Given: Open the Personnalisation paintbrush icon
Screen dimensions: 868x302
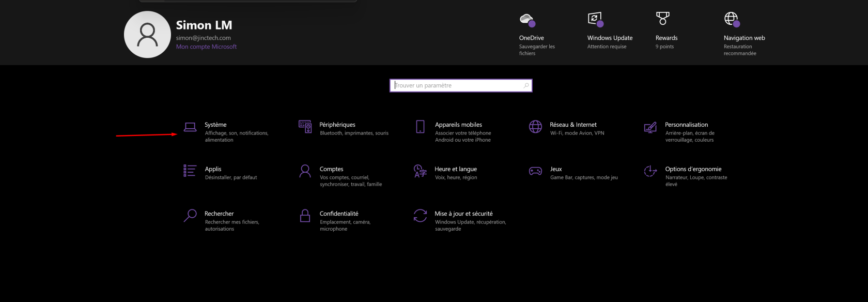Looking at the screenshot, I should click(x=650, y=127).
